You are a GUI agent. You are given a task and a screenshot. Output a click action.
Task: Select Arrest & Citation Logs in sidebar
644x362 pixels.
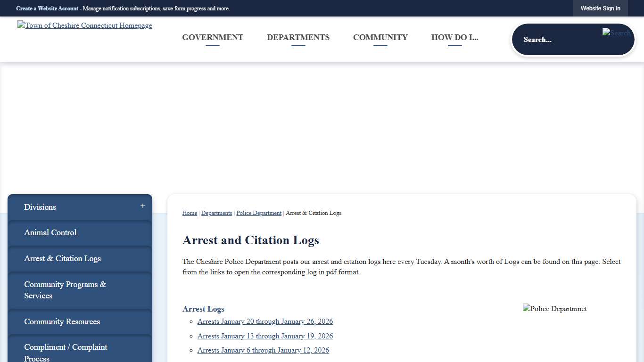pos(62,258)
